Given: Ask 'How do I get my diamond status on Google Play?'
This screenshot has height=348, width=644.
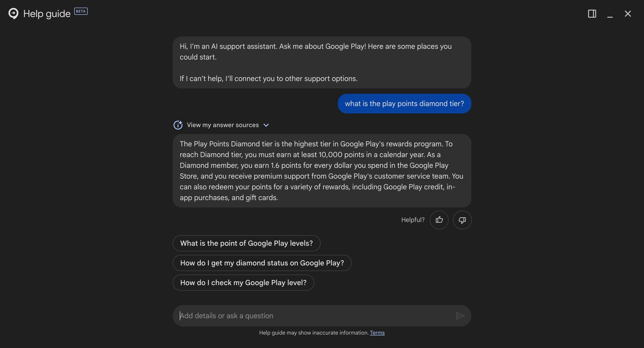Looking at the screenshot, I should (262, 263).
